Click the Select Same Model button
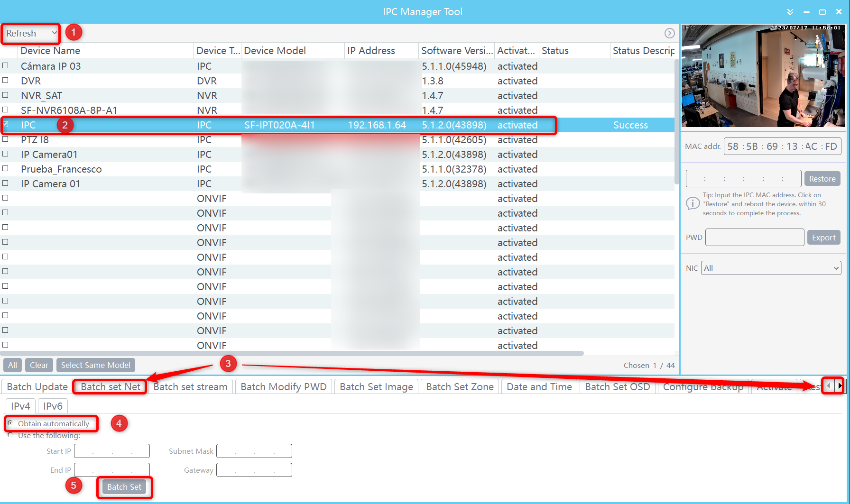Image resolution: width=850 pixels, height=504 pixels. point(95,365)
